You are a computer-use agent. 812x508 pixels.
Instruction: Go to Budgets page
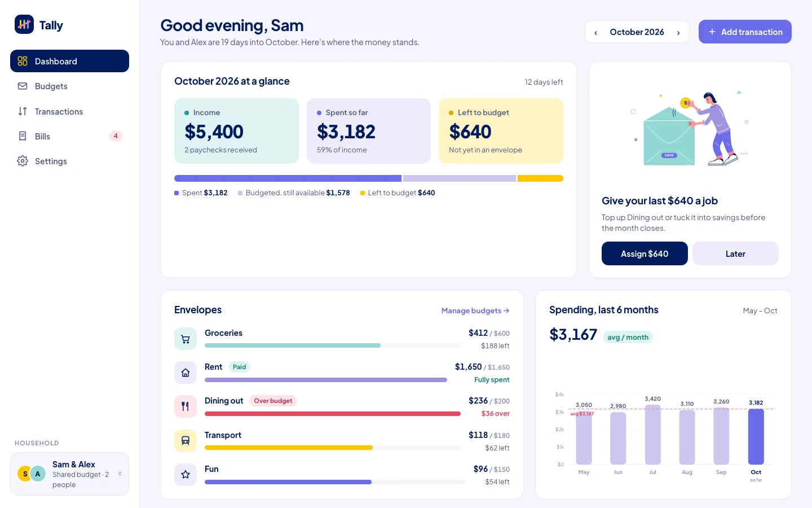(69, 86)
